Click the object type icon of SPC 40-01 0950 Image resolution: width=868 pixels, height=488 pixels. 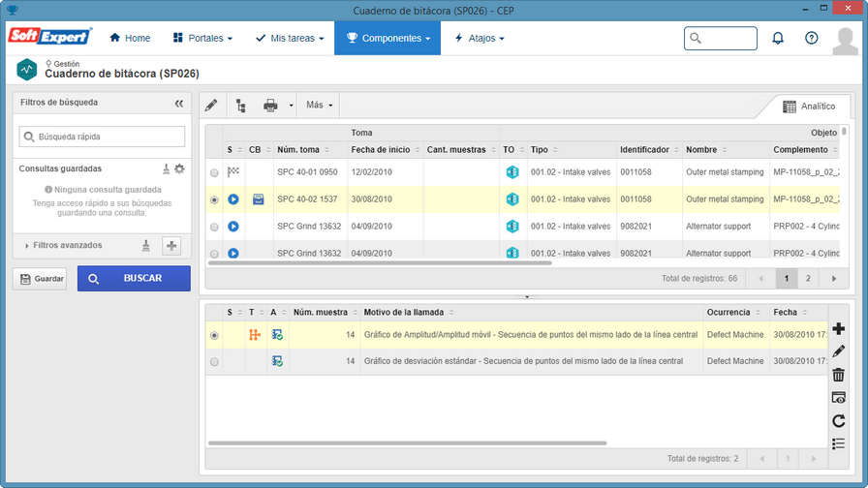tap(512, 172)
